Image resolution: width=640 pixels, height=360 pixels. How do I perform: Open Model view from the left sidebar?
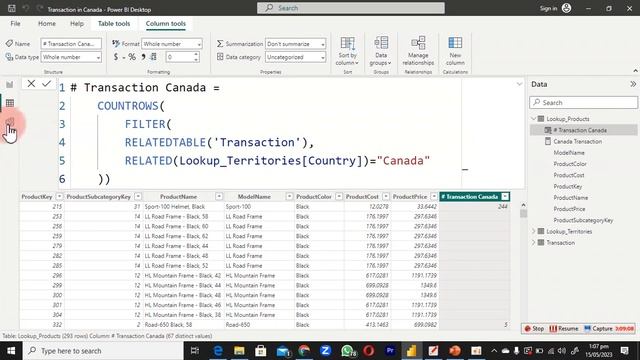coord(10,122)
